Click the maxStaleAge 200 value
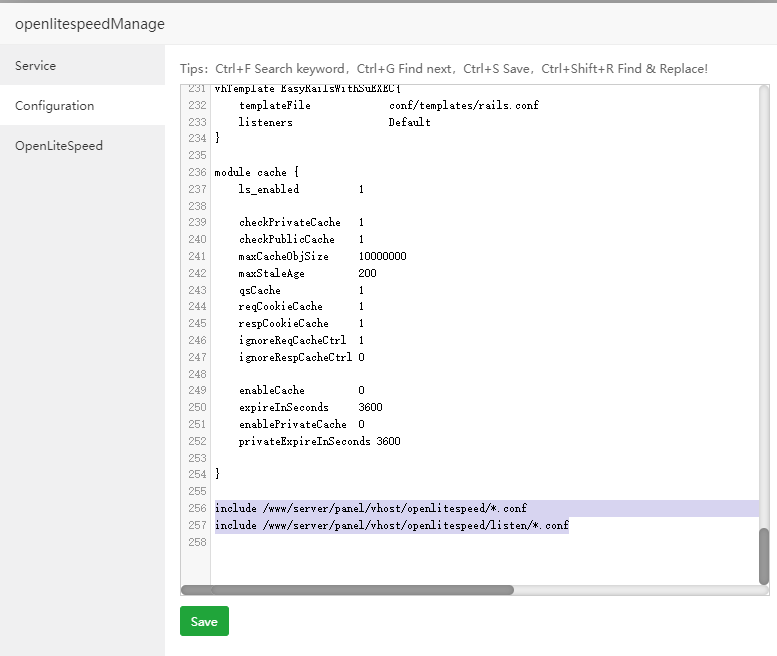The image size is (777, 656). [x=367, y=273]
